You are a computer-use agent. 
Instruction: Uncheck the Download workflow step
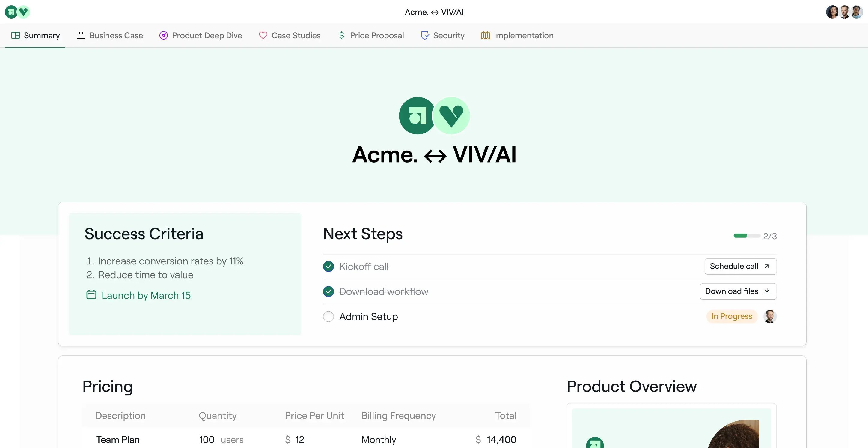coord(328,291)
